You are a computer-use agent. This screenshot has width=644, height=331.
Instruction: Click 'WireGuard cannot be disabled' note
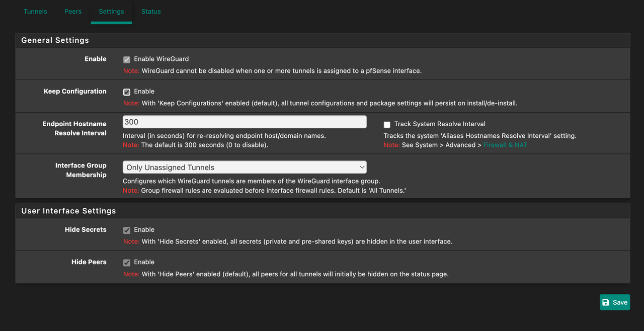click(x=272, y=71)
